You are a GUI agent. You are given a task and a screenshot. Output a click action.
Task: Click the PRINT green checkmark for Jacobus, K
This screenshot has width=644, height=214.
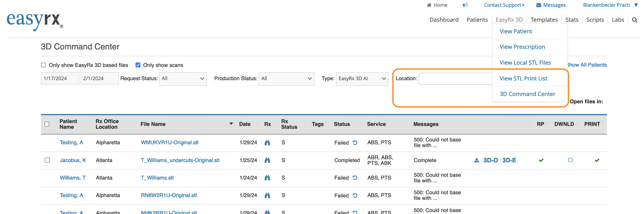point(597,160)
